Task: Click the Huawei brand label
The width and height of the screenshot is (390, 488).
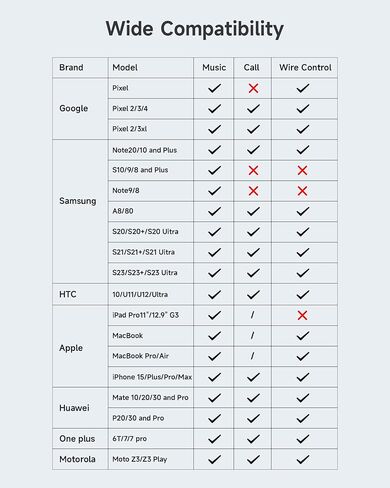Action: point(74,408)
